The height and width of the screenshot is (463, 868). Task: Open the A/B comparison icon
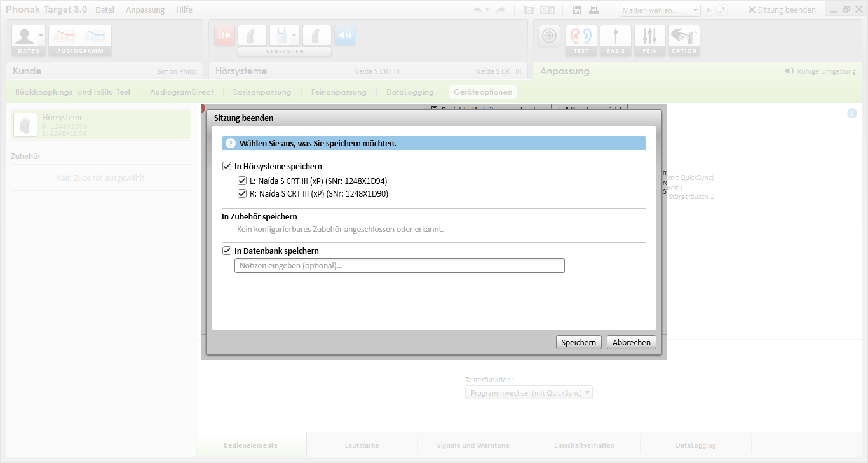pyautogui.click(x=547, y=10)
